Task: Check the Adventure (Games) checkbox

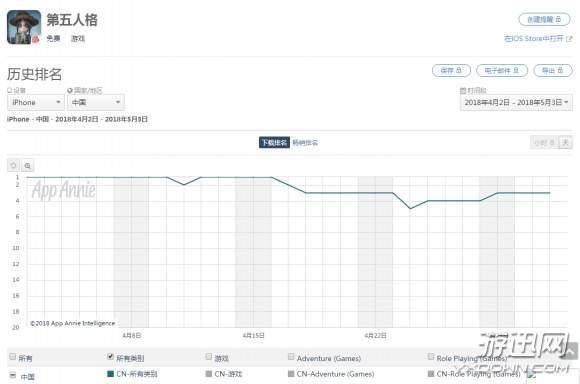Action: point(291,357)
